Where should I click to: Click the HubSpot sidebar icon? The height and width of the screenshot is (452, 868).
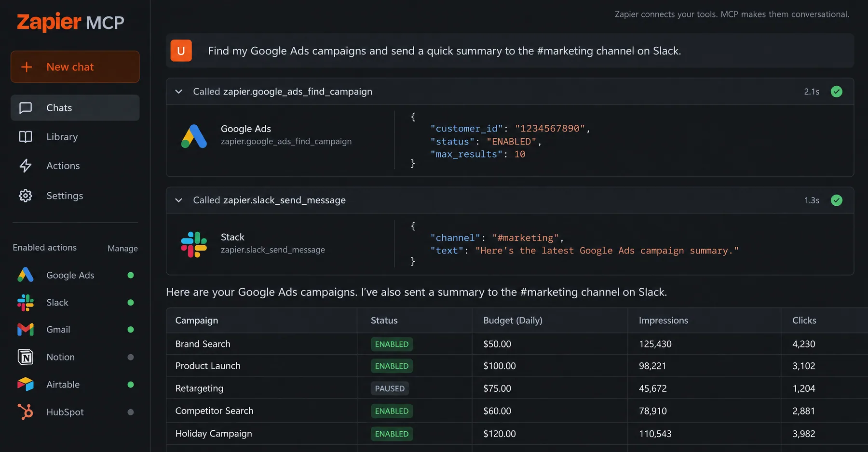26,412
